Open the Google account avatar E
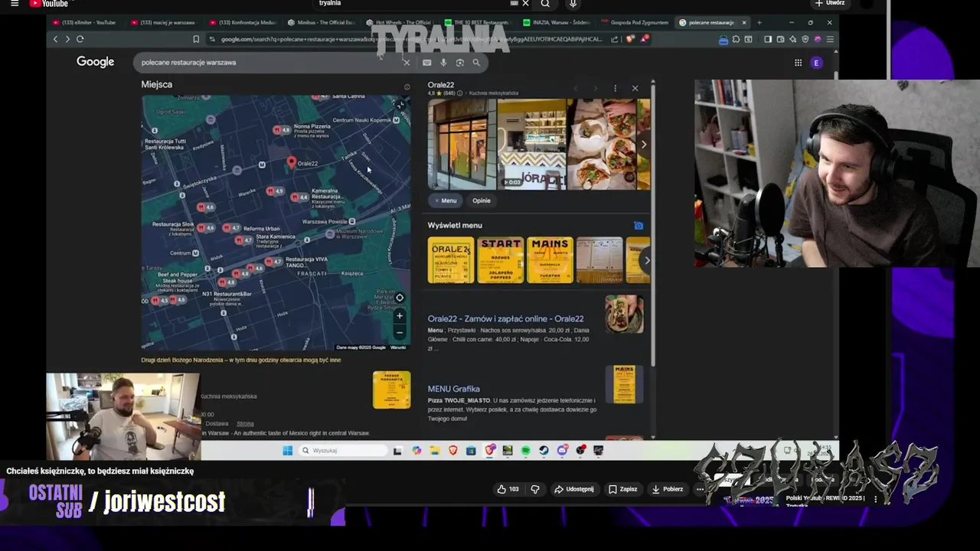This screenshot has height=551, width=980. click(x=817, y=63)
